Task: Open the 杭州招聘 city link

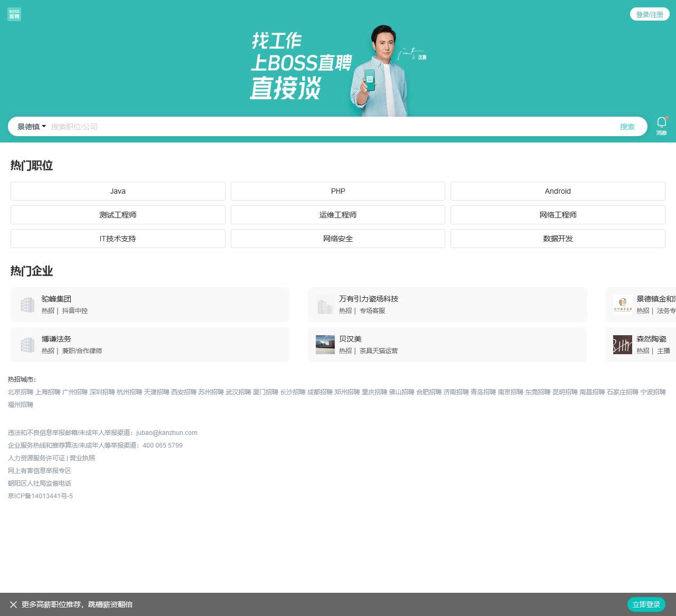Action: [129, 392]
